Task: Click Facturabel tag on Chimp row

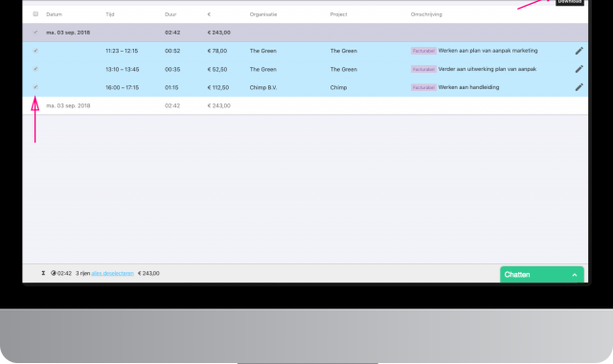Action: tap(423, 87)
